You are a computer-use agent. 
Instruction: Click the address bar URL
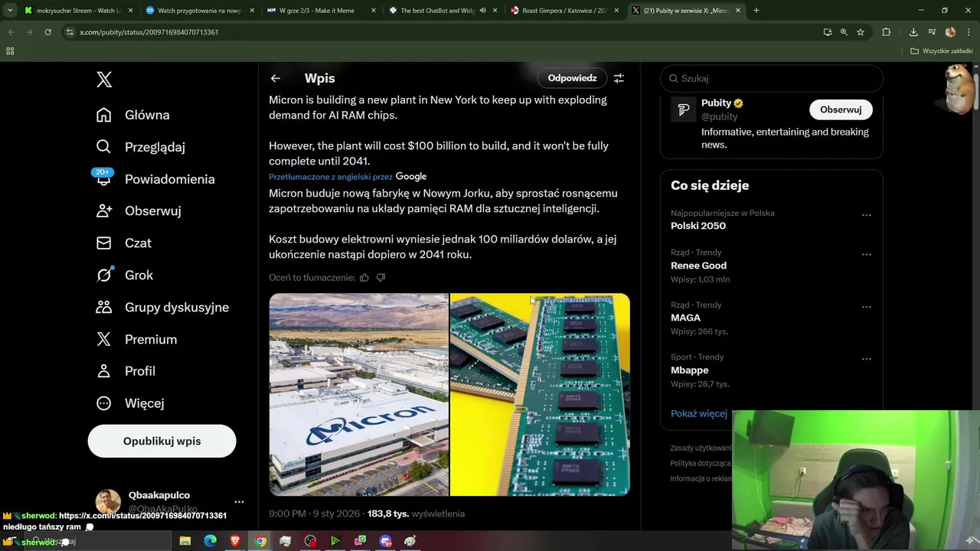[x=149, y=32]
